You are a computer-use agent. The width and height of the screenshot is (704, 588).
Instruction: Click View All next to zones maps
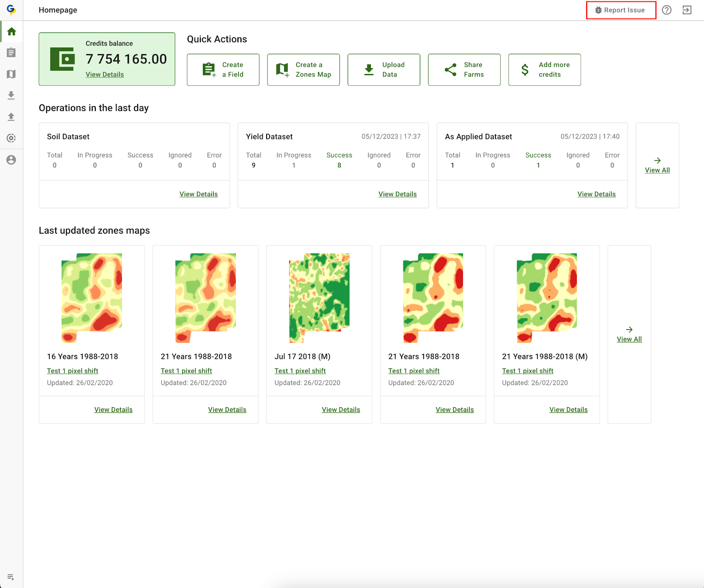(629, 339)
